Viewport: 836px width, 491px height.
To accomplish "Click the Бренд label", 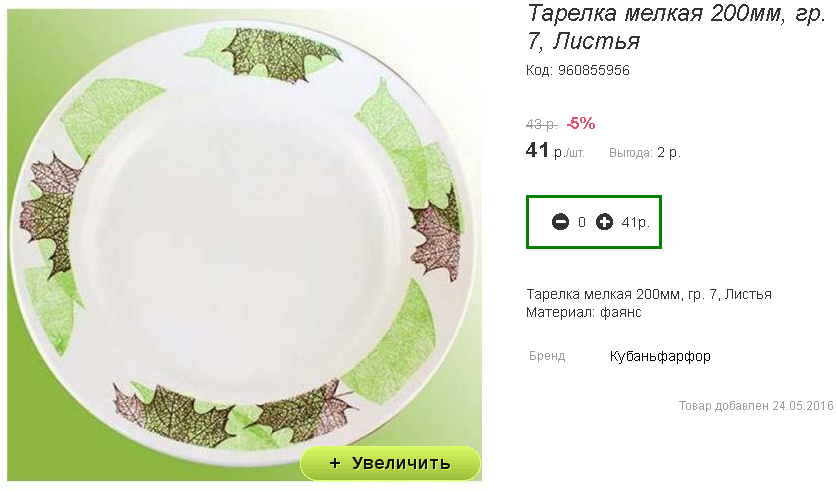I will pos(547,356).
